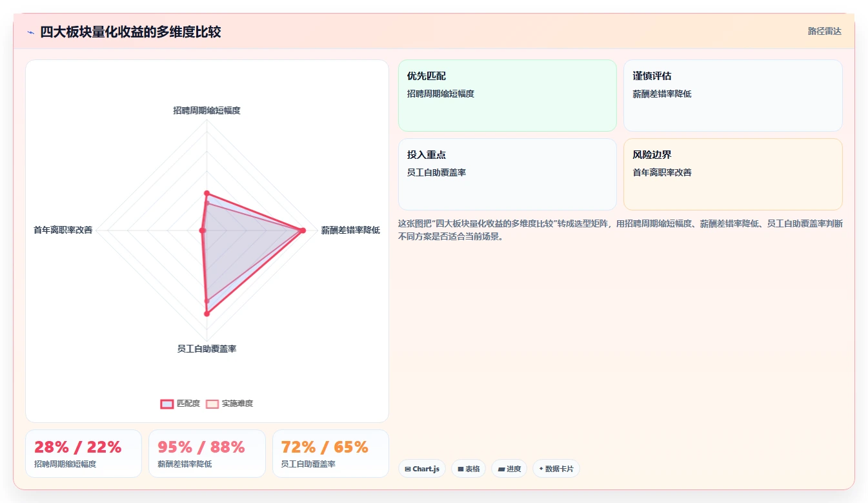Click the 匹配度 legend color box
Screen dimensions: 868x503
(x=167, y=404)
